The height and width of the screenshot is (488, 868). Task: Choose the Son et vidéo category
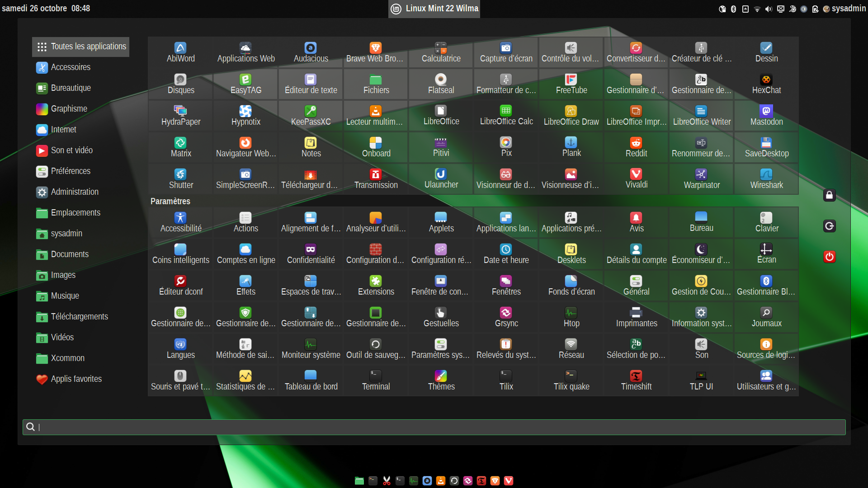[x=71, y=150]
